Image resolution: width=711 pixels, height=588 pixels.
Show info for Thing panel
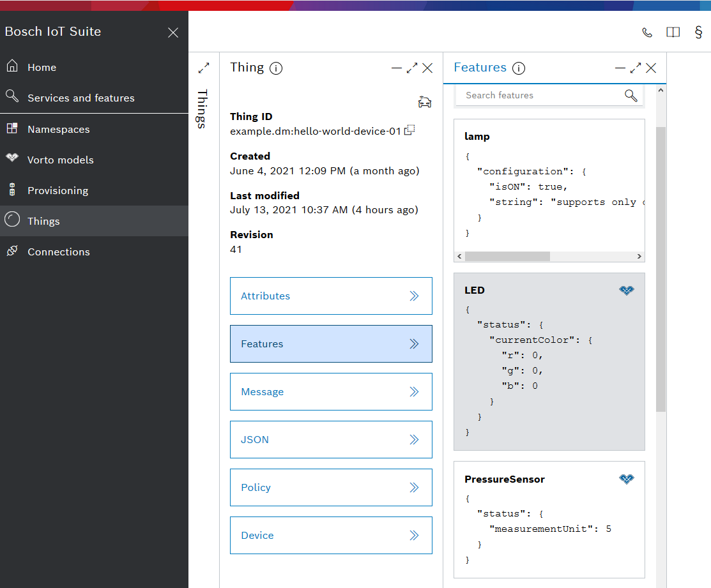(x=276, y=68)
